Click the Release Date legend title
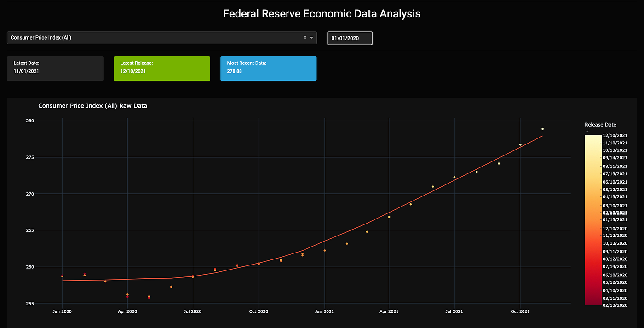The width and height of the screenshot is (644, 328). tap(600, 124)
